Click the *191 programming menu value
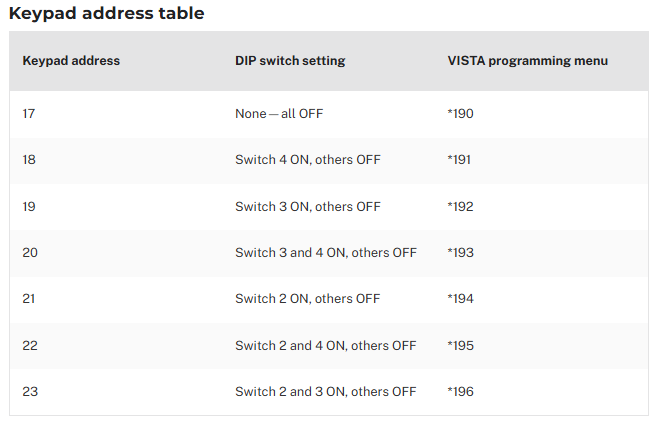Image resolution: width=659 pixels, height=431 pixels. pos(459,160)
